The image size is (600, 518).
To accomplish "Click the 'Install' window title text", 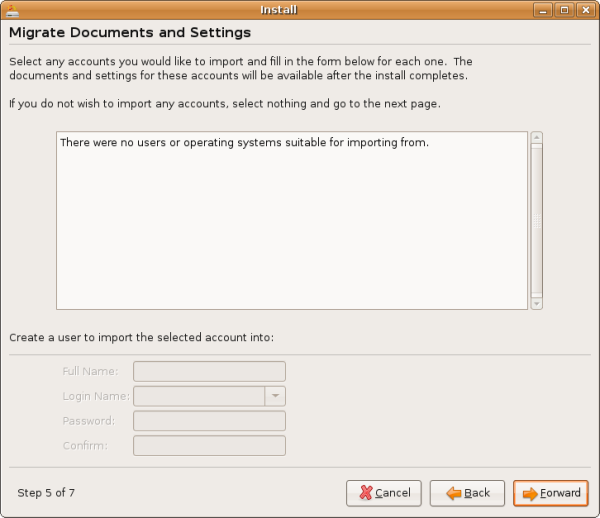I will [x=279, y=10].
